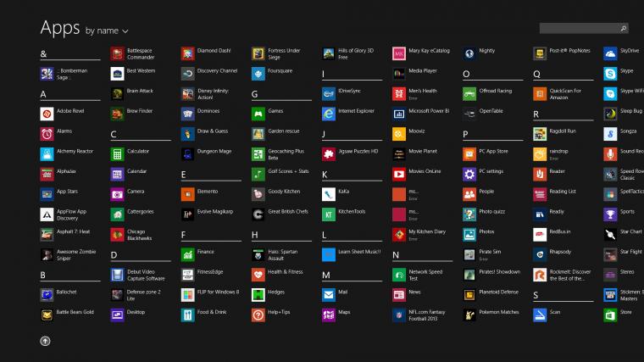Select the 'Golf Scores + Stats' label

point(288,171)
